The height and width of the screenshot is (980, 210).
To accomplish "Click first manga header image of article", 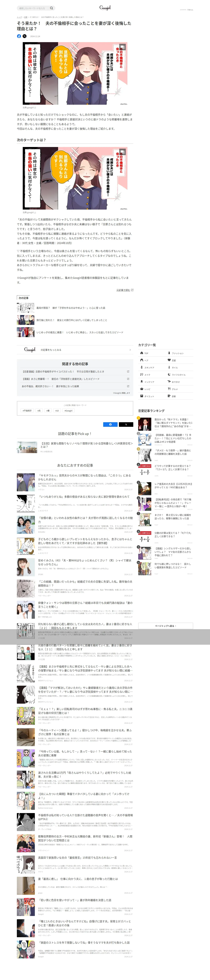I will (x=75, y=73).
